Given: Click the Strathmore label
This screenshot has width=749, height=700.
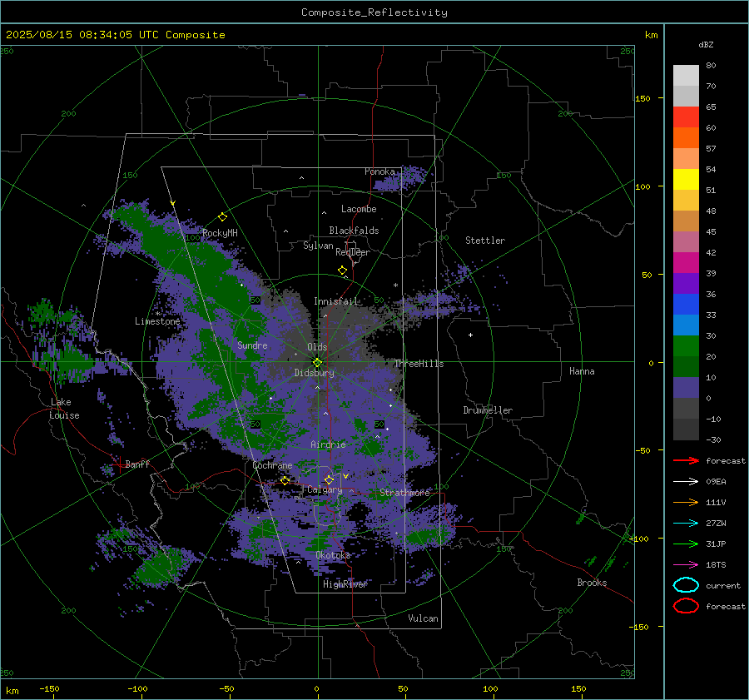Looking at the screenshot, I should point(404,492).
